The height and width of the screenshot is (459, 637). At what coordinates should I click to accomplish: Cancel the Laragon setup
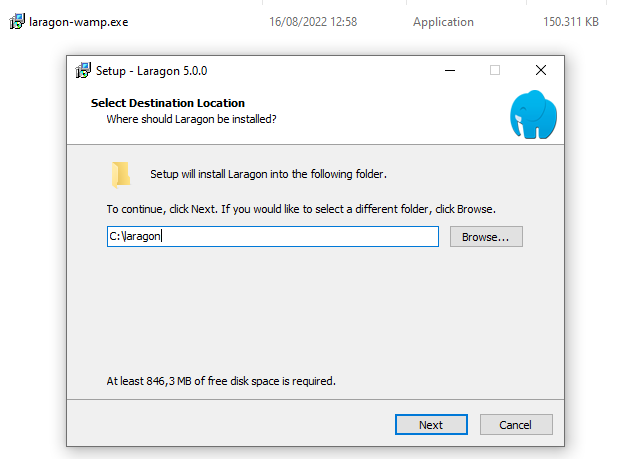[516, 424]
